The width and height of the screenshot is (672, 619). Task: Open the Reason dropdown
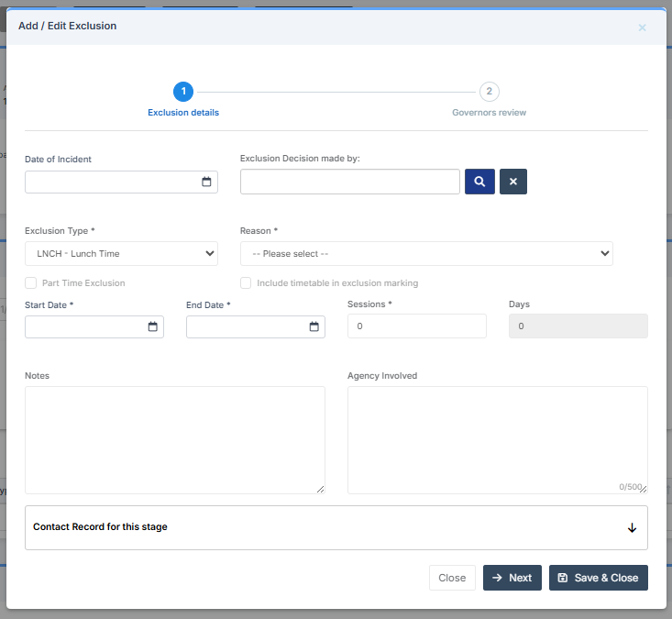coord(426,254)
